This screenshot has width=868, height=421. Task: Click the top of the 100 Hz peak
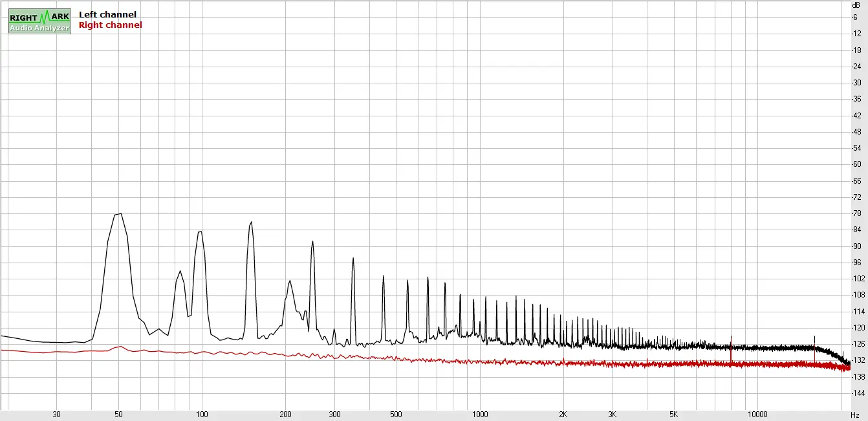pos(200,232)
